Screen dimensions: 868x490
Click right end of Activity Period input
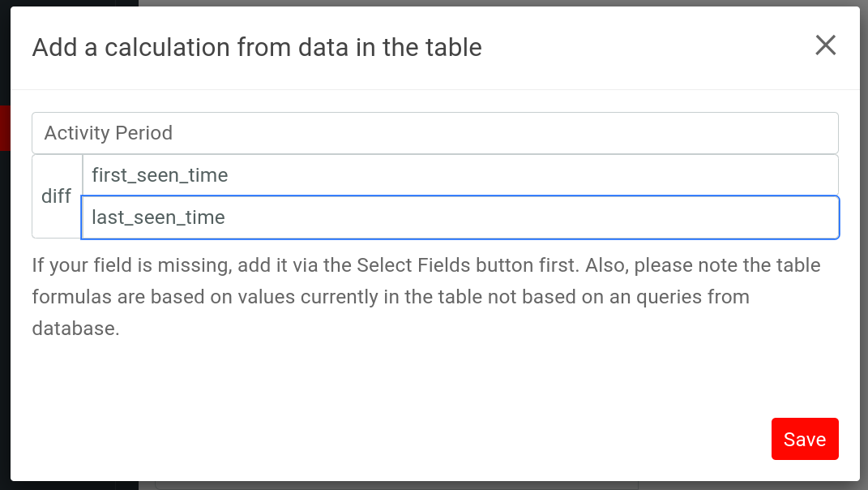click(x=819, y=133)
